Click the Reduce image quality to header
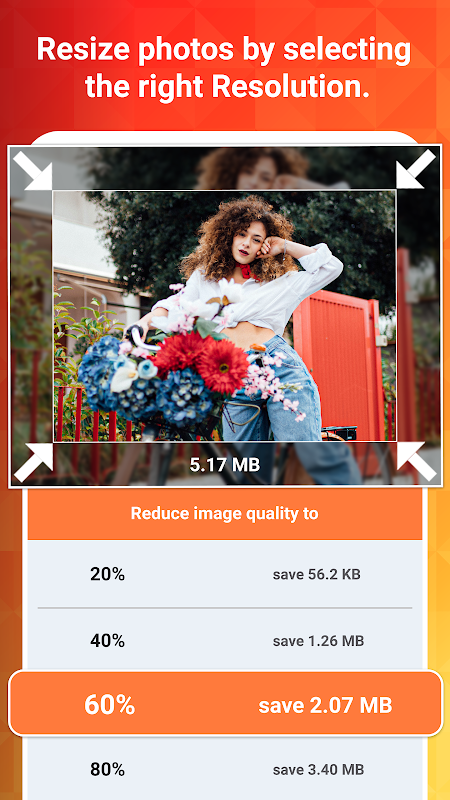Screen dimensions: 450x800 point(225,513)
